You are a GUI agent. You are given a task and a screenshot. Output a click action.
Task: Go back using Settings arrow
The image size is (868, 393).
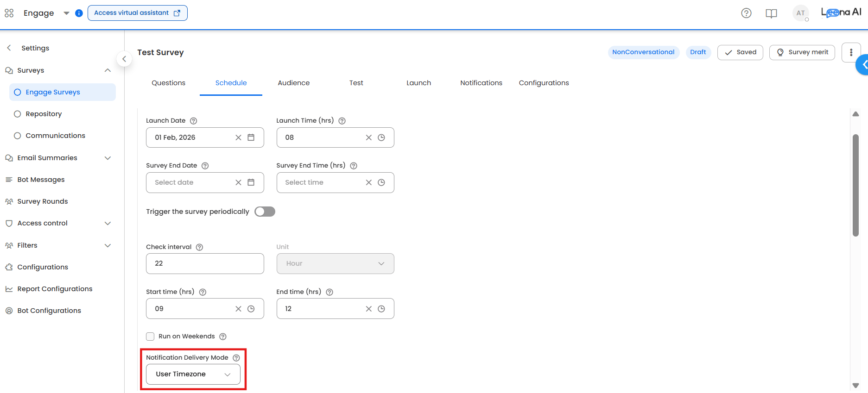pyautogui.click(x=9, y=48)
